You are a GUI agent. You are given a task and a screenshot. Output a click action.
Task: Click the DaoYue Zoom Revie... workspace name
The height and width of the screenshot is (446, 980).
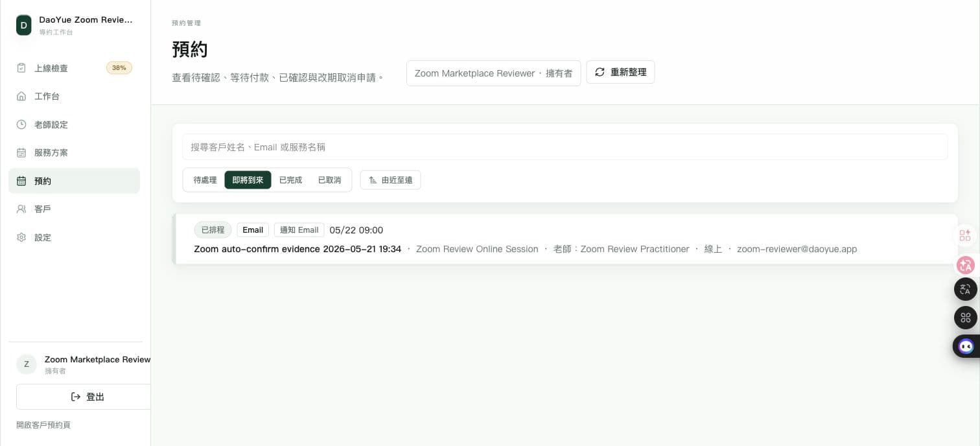(86, 20)
